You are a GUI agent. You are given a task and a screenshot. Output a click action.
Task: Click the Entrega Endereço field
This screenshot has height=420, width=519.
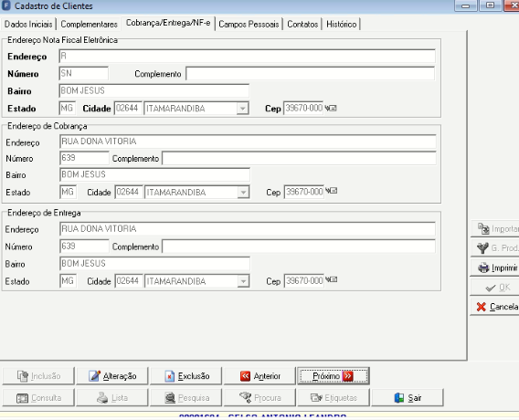pos(248,228)
